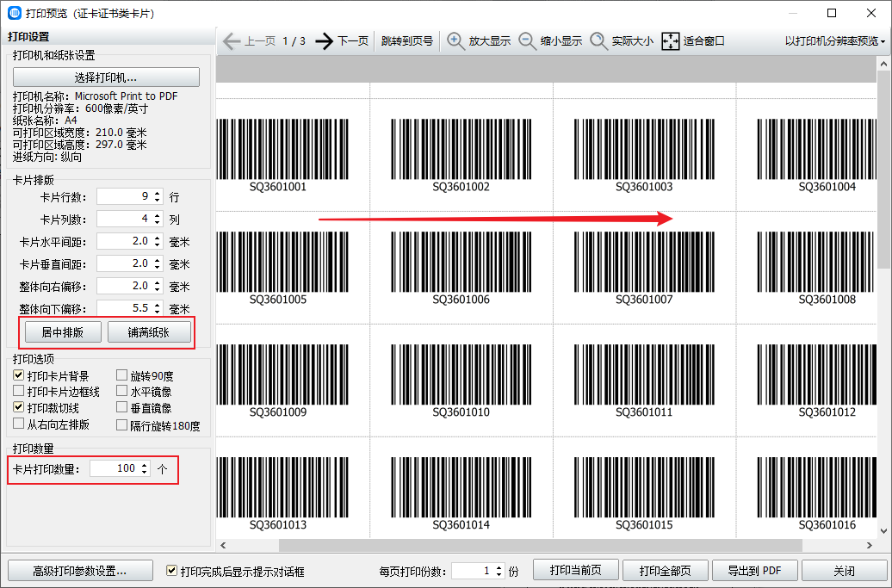Click barcode SQ3601006 in preview
The height and width of the screenshot is (588, 892).
461,267
